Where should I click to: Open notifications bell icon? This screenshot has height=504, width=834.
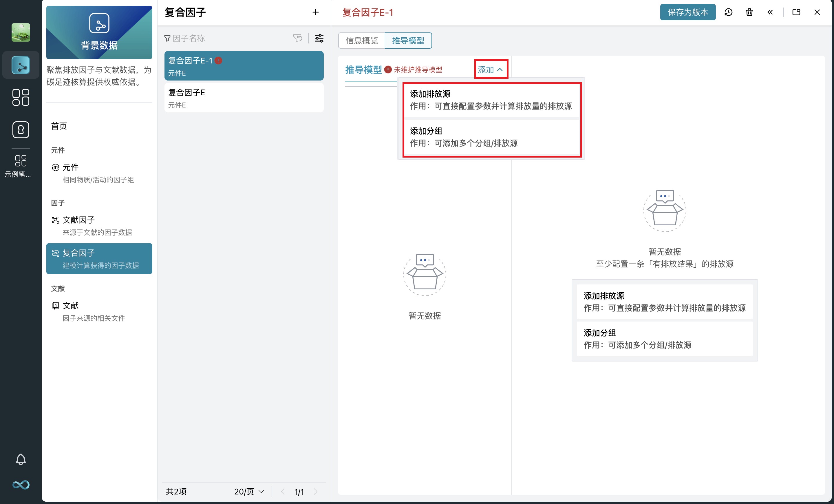pyautogui.click(x=21, y=459)
